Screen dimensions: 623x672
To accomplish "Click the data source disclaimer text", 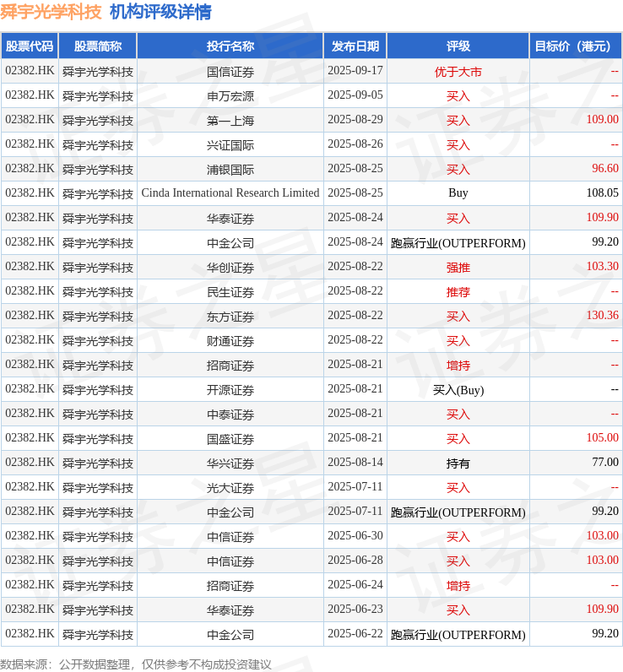I will (136, 664).
